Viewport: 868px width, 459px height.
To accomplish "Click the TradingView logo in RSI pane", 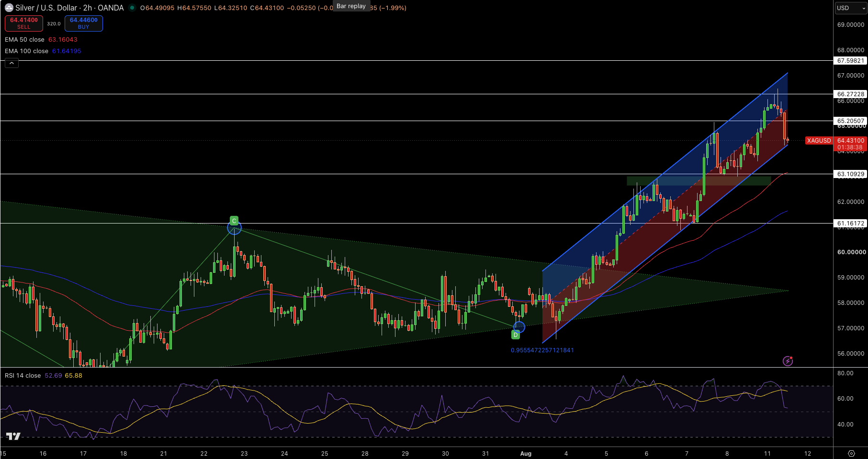I will [13, 436].
